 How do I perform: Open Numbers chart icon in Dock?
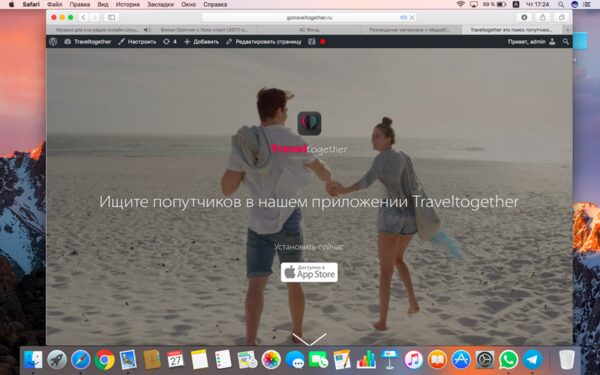[x=366, y=360]
